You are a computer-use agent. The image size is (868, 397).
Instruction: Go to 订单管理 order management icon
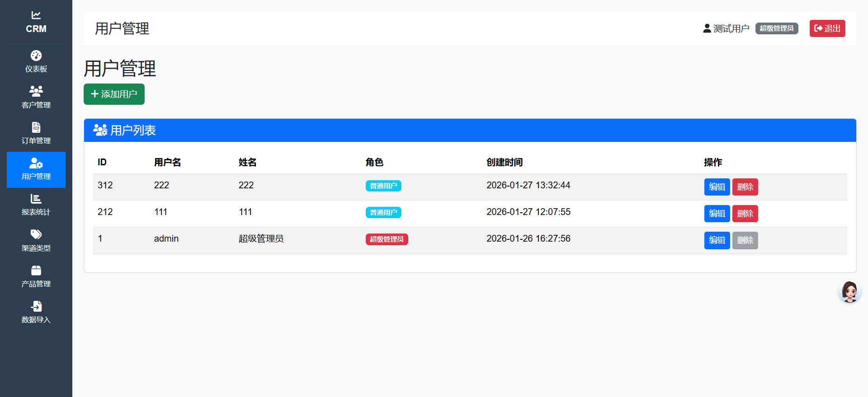[x=36, y=127]
